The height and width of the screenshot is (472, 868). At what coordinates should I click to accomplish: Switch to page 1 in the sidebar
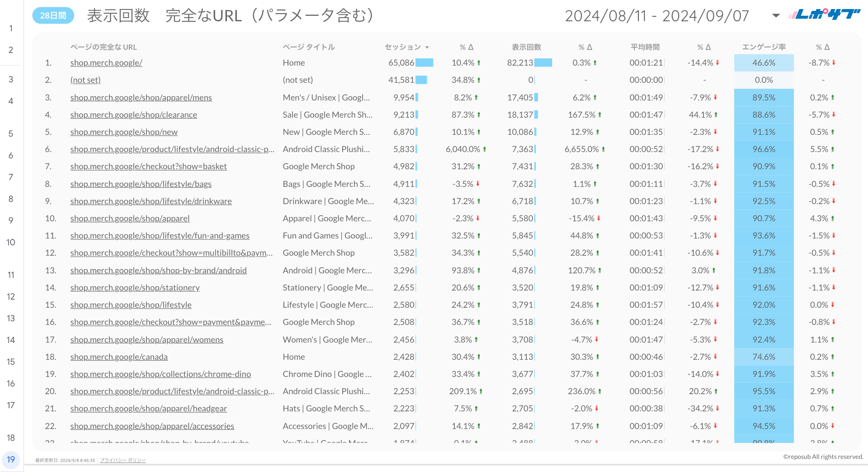point(11,28)
